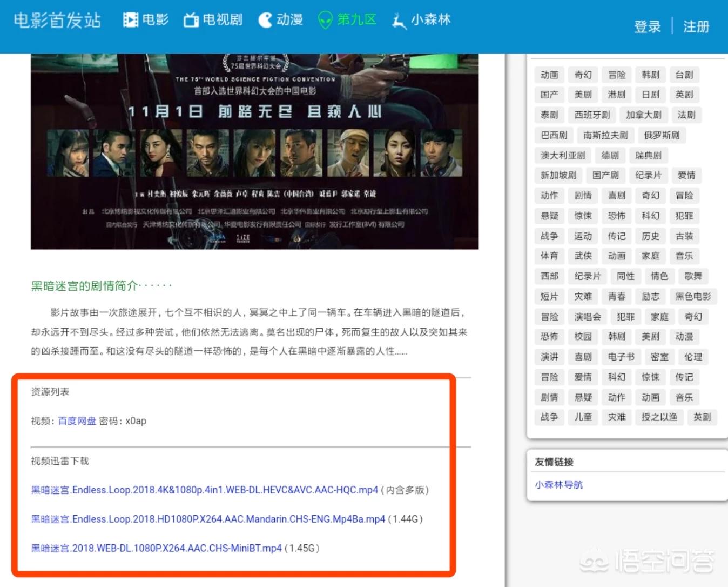
Task: Open the 第九区 menu item
Action: click(356, 20)
